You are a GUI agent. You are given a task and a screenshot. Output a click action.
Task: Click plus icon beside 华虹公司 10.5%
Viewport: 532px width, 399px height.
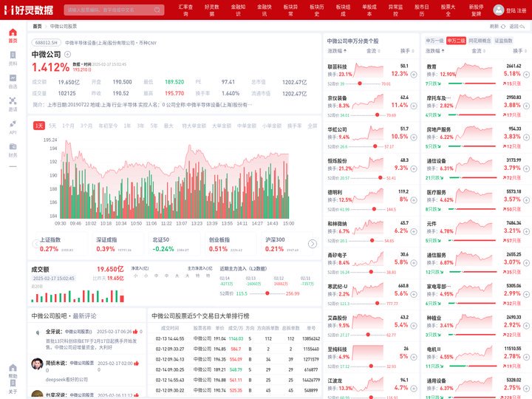(414, 137)
